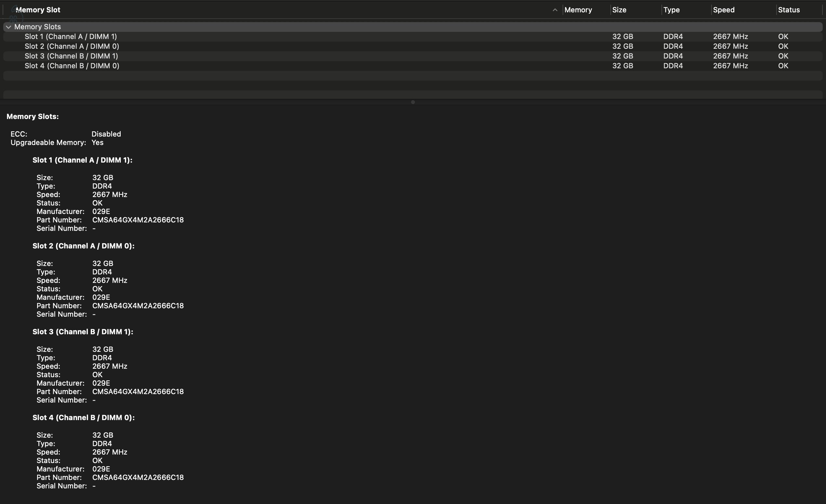The height and width of the screenshot is (504, 826).
Task: Click Slot 1 part number CMSA64GX4M2A2666C18
Action: point(138,220)
